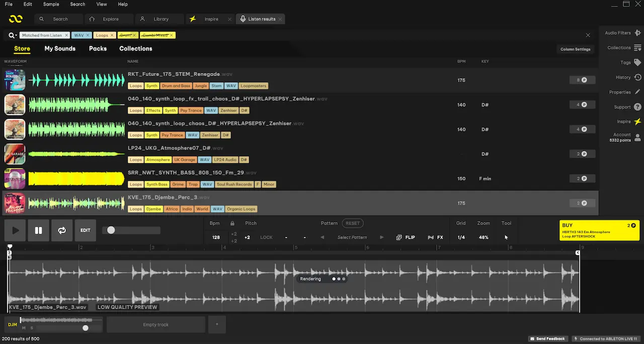Click the Loopcloud logo icon
Image resolution: width=644 pixels, height=344 pixels.
[x=16, y=19]
